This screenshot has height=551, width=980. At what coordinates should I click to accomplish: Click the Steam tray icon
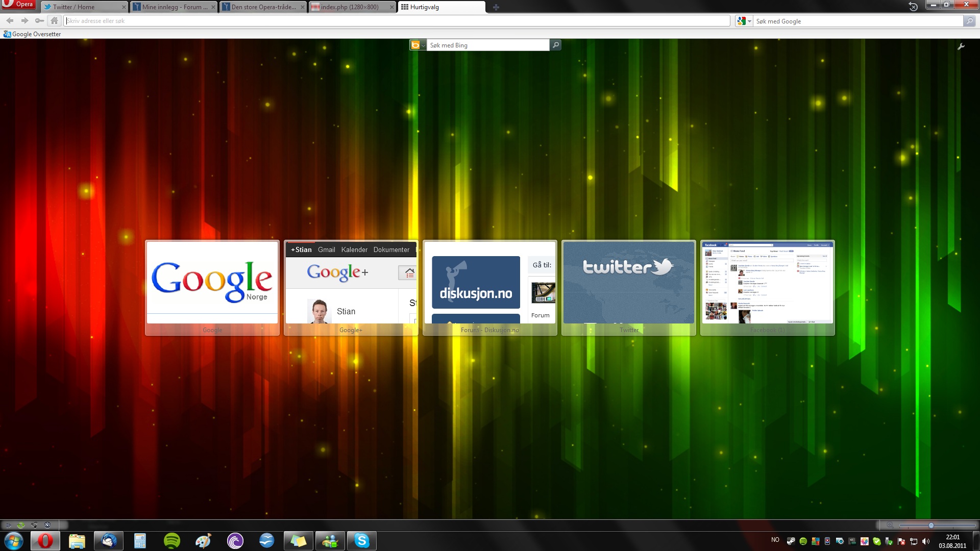coord(791,541)
